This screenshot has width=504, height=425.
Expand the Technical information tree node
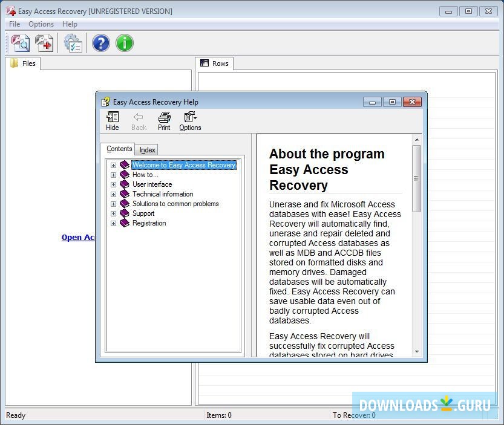pos(113,194)
